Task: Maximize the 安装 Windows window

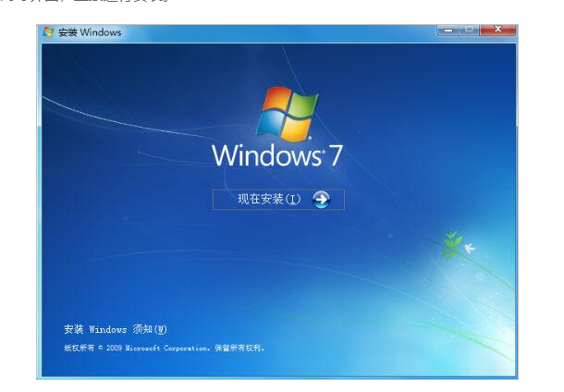Action: coord(469,31)
